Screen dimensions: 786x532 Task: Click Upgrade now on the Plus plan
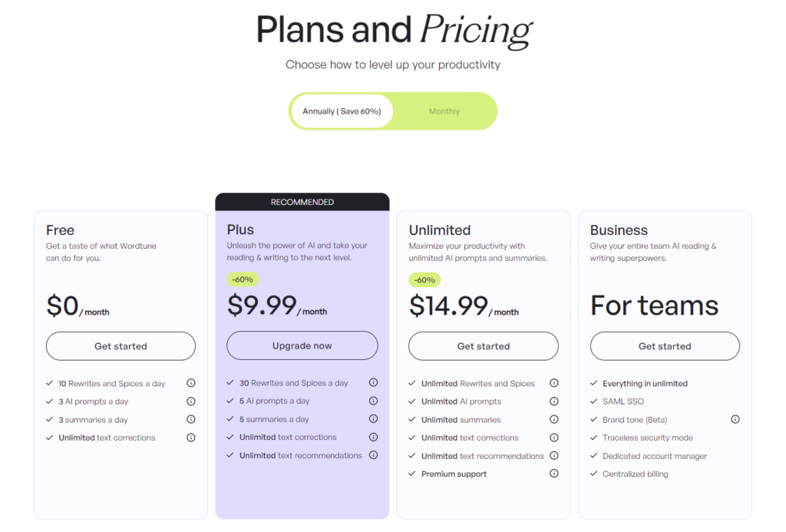(x=302, y=345)
